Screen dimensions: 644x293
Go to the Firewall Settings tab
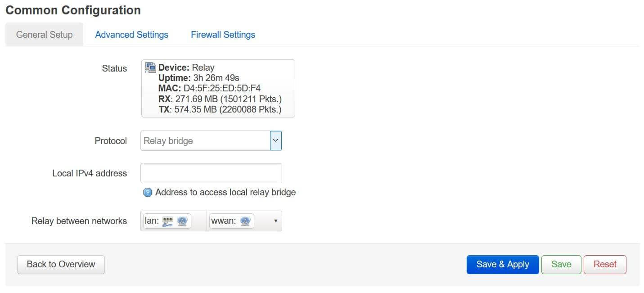[x=223, y=35]
